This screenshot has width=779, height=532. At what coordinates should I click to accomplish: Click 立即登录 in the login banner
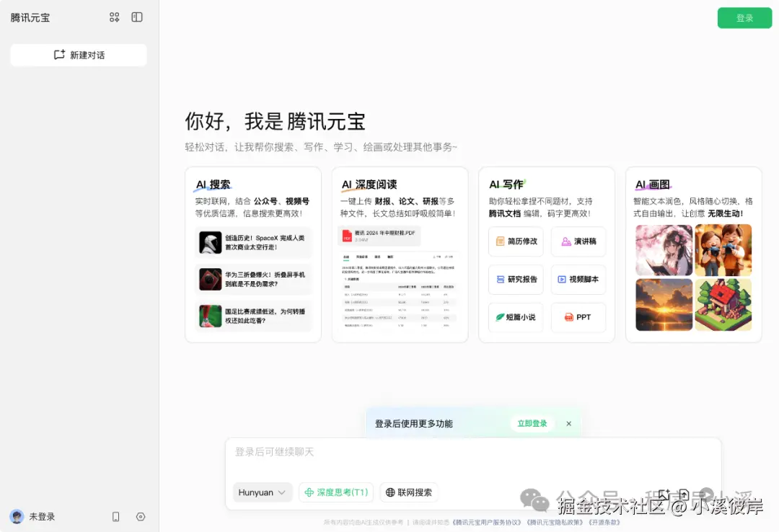(532, 424)
